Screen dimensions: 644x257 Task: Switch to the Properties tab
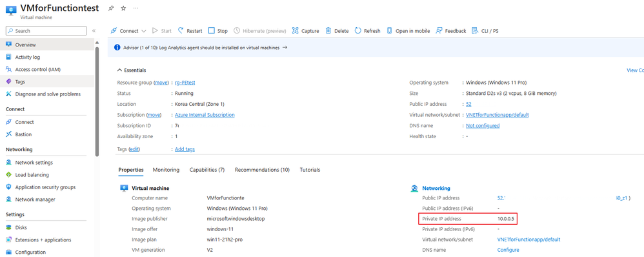pyautogui.click(x=131, y=170)
